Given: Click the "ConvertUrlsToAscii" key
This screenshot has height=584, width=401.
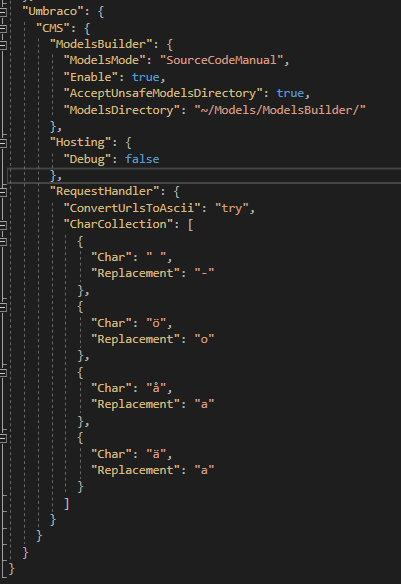Looking at the screenshot, I should (x=132, y=208).
